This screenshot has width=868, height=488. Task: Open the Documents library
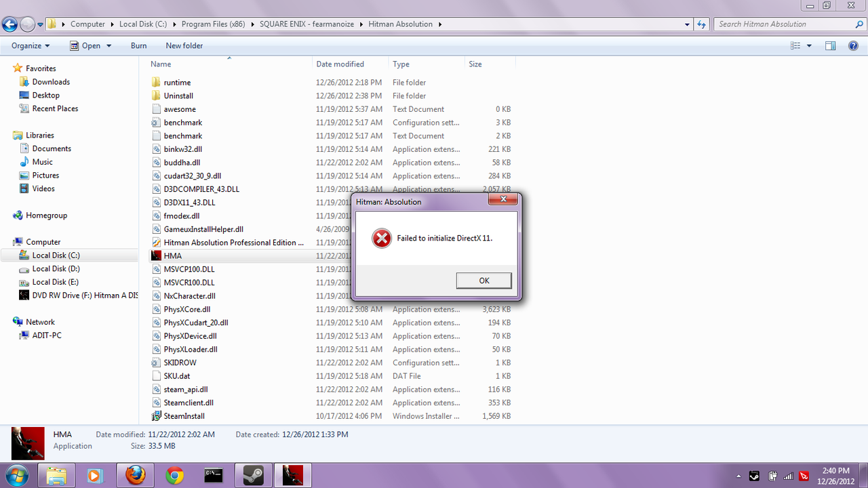(x=52, y=148)
